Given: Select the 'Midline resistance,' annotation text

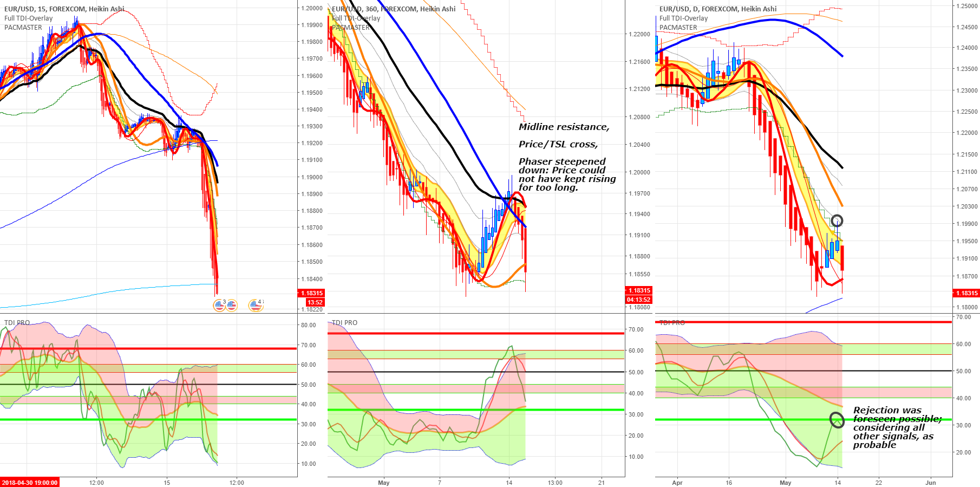Looking at the screenshot, I should coord(564,127).
